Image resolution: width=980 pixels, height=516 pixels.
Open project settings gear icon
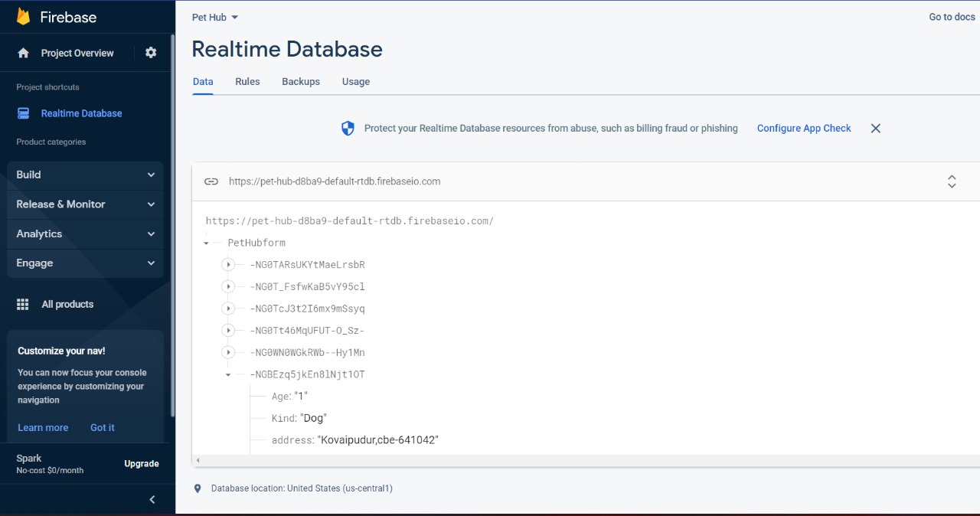151,53
